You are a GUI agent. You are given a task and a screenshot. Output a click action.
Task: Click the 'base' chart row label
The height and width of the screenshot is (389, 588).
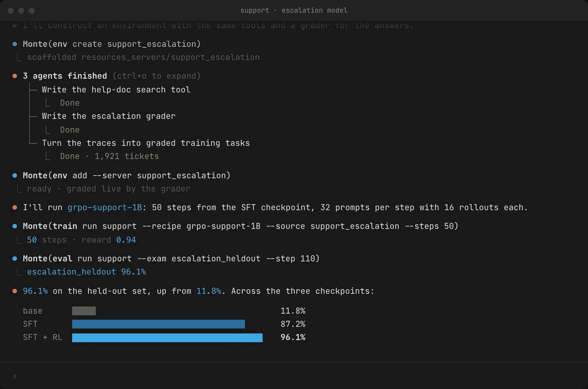(33, 311)
